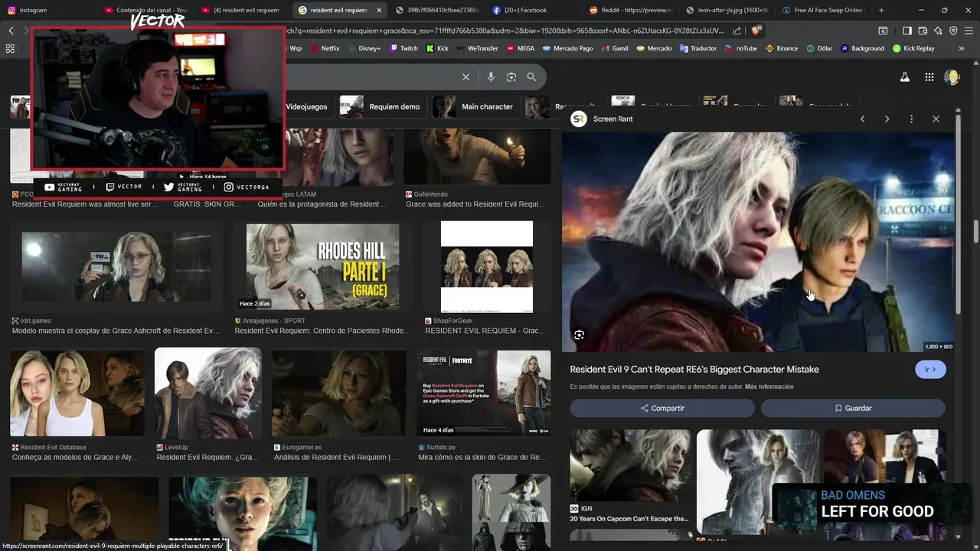Clear the Google search box with X
The width and height of the screenshot is (980, 551).
tap(465, 77)
